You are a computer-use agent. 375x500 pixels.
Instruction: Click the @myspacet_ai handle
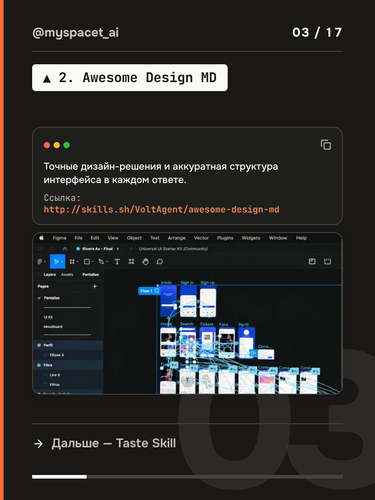point(75,33)
